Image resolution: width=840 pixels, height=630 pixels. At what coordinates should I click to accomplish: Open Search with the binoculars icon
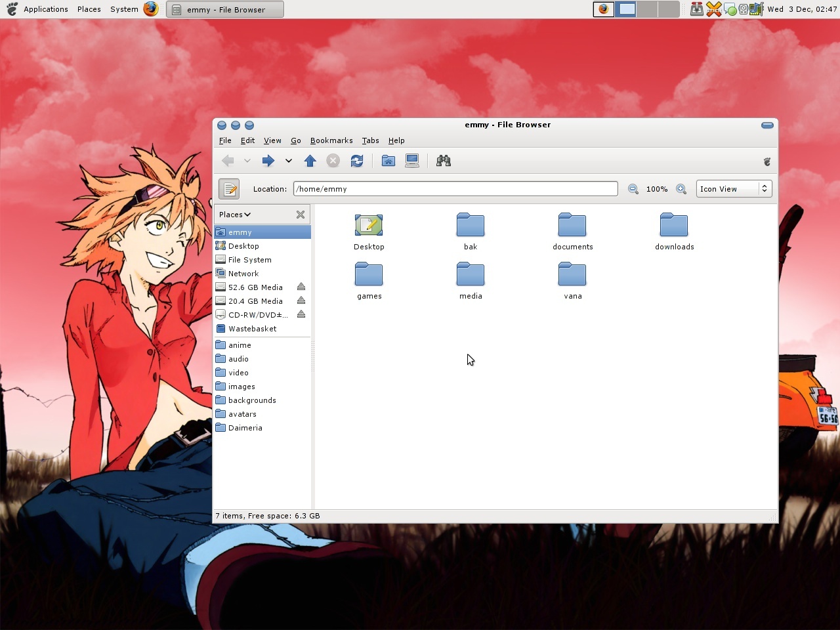pos(444,161)
